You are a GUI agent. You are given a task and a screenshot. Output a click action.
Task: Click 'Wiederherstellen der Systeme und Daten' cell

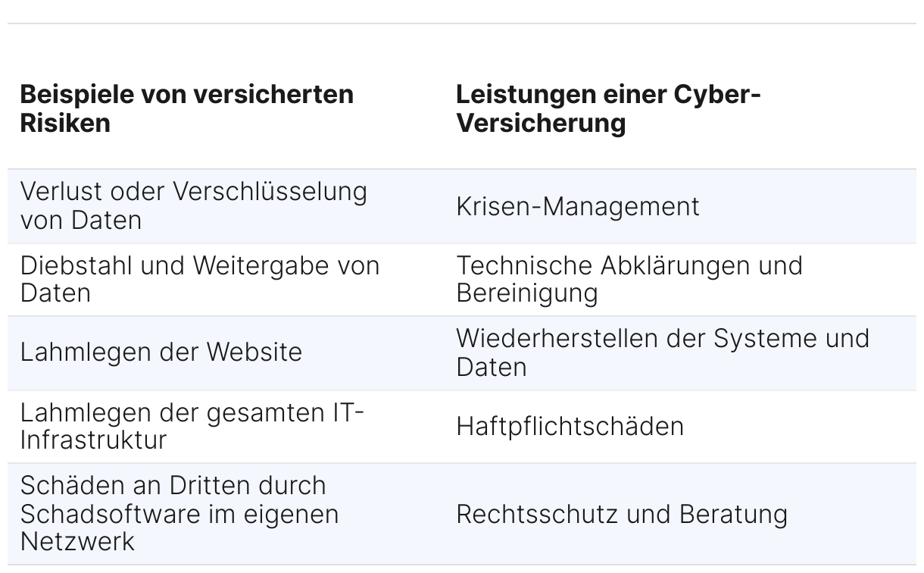coord(662,352)
